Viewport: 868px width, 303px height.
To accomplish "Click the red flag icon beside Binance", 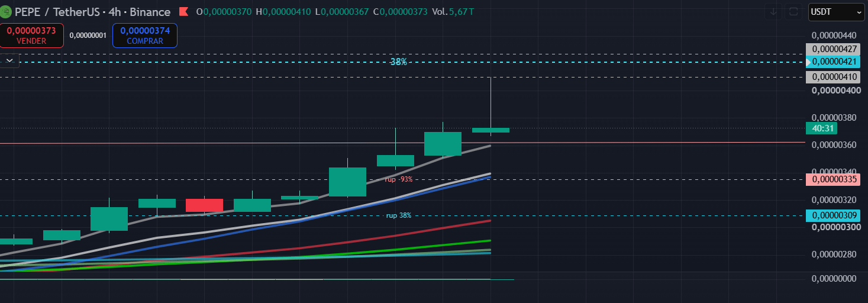I will [183, 12].
